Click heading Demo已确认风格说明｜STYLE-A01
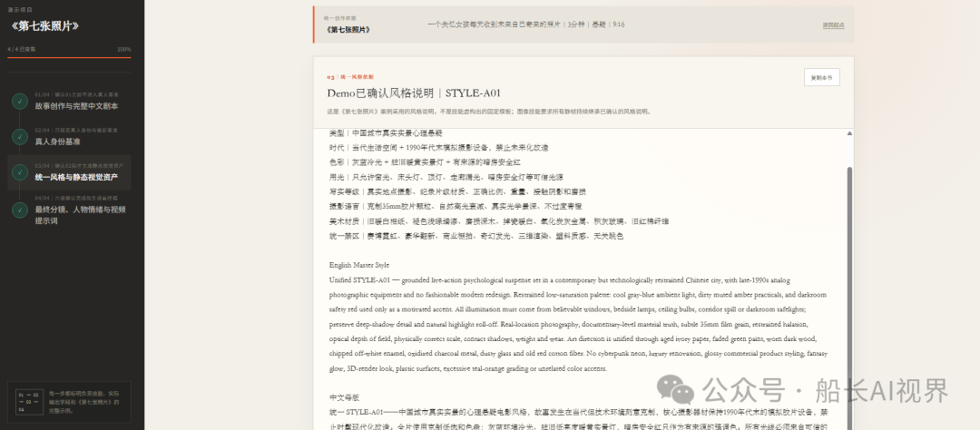The height and width of the screenshot is (430, 980). coord(414,93)
